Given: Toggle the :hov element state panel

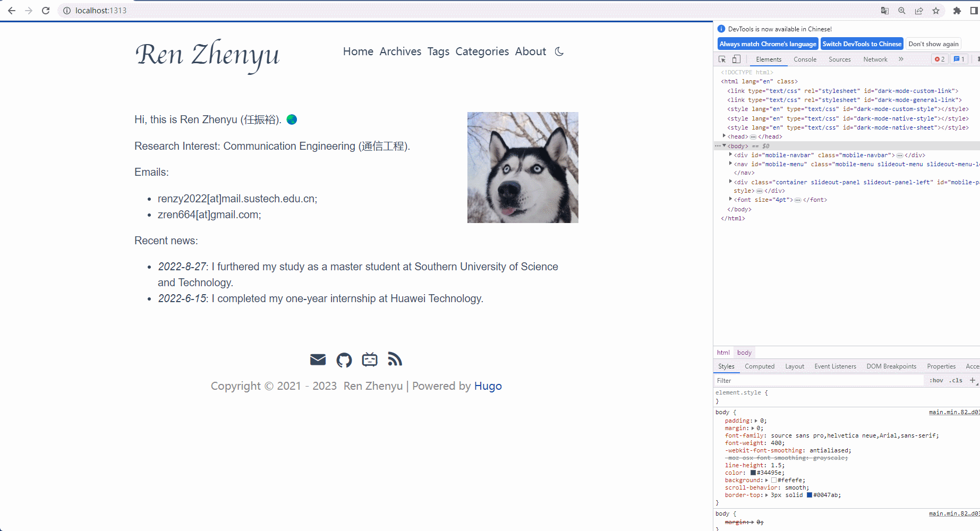Looking at the screenshot, I should [936, 380].
